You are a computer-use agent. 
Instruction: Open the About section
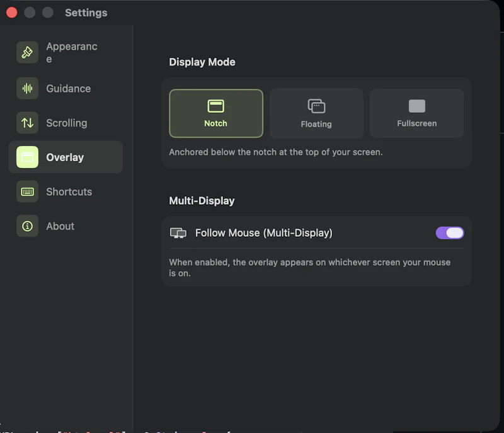66,226
